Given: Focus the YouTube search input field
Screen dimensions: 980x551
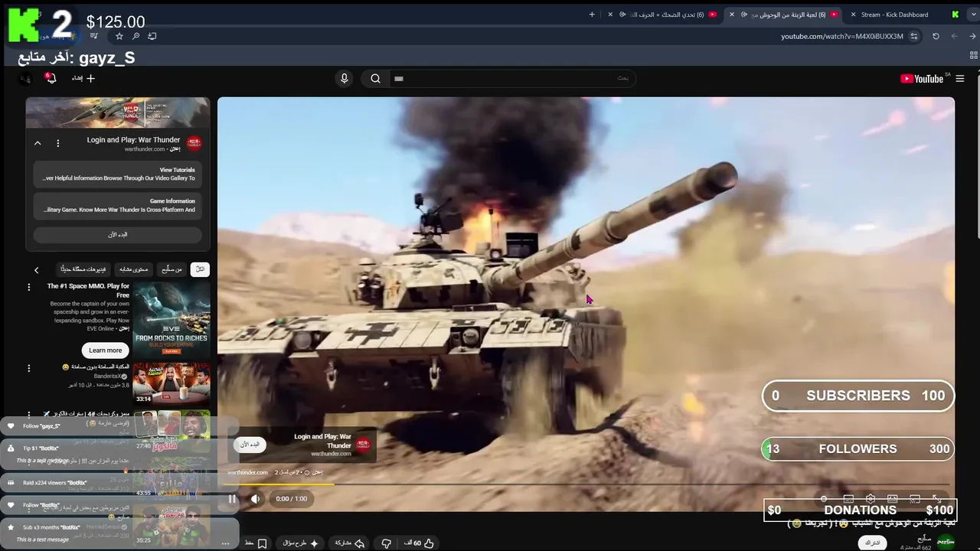Looking at the screenshot, I should 511,78.
